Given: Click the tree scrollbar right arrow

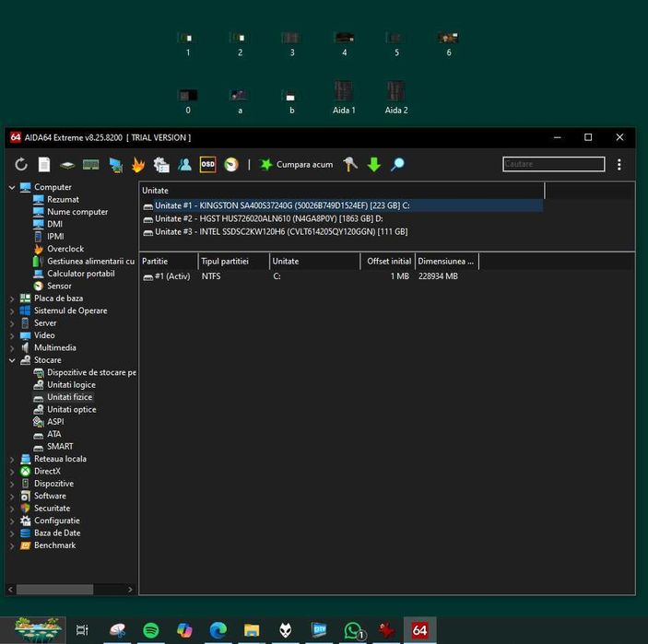Looking at the screenshot, I should 130,590.
